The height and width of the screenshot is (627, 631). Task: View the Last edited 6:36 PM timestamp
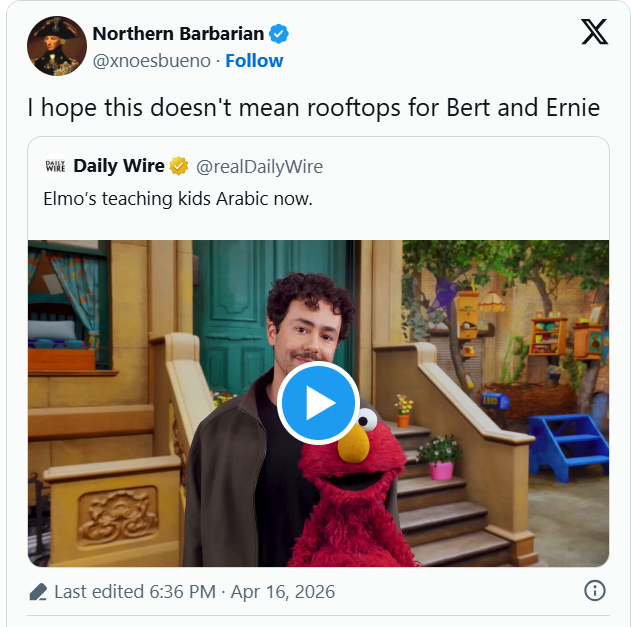pyautogui.click(x=135, y=592)
